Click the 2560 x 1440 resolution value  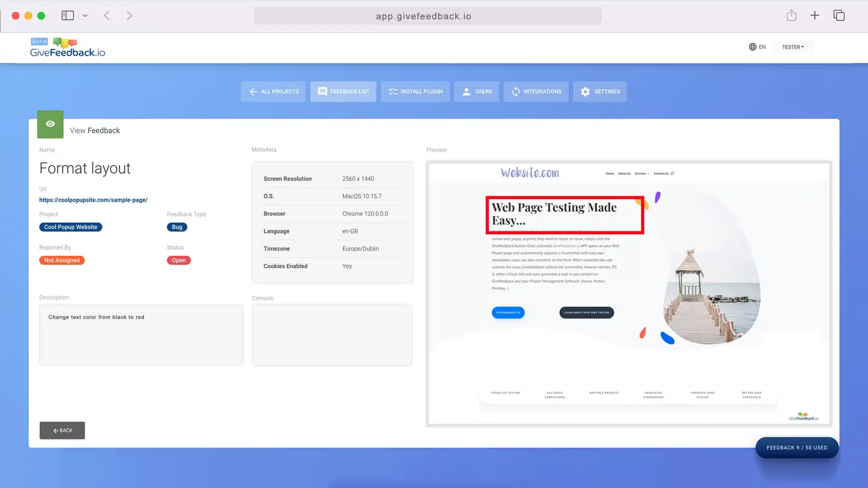click(358, 179)
